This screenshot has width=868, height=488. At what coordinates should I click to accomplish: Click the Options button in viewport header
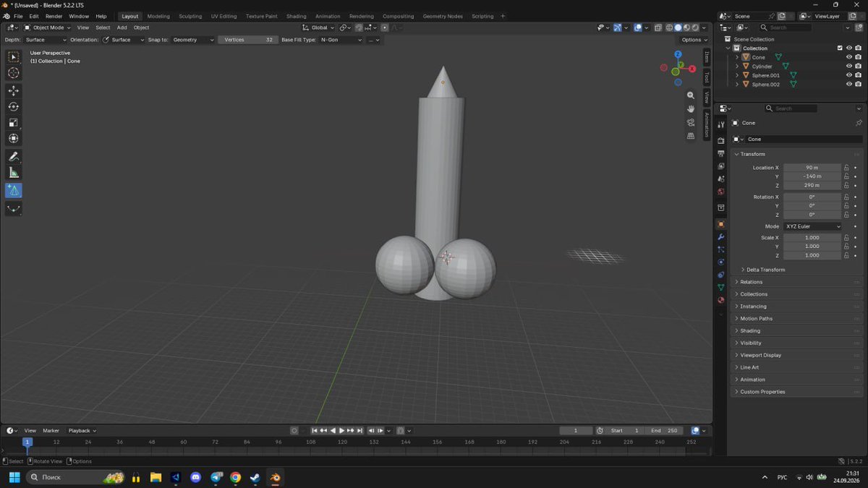(x=693, y=40)
